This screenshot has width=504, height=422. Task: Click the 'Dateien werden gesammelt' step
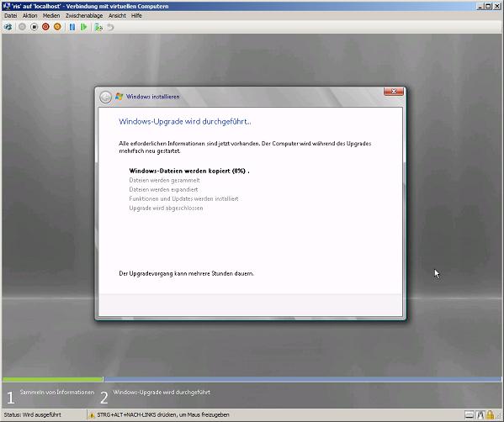click(x=164, y=181)
